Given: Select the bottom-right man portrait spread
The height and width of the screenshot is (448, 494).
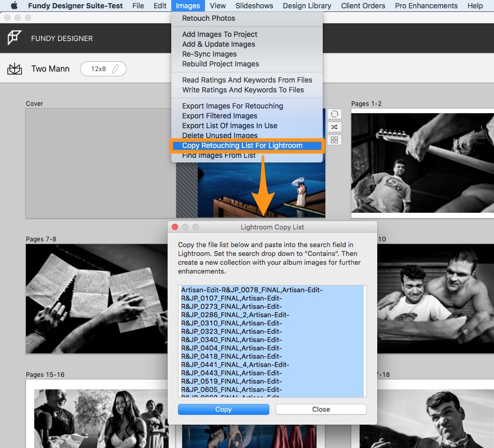Looking at the screenshot, I should point(427,419).
